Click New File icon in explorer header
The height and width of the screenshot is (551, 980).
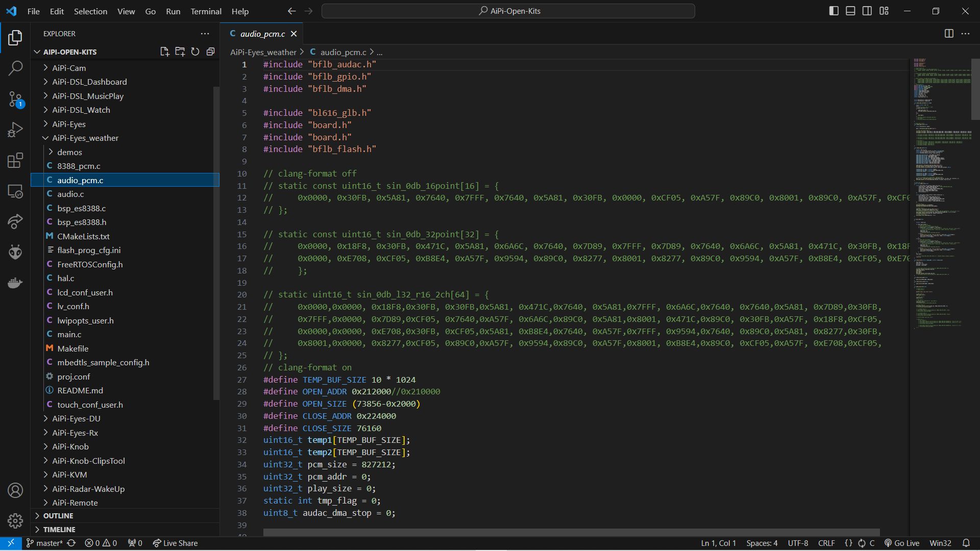point(164,52)
